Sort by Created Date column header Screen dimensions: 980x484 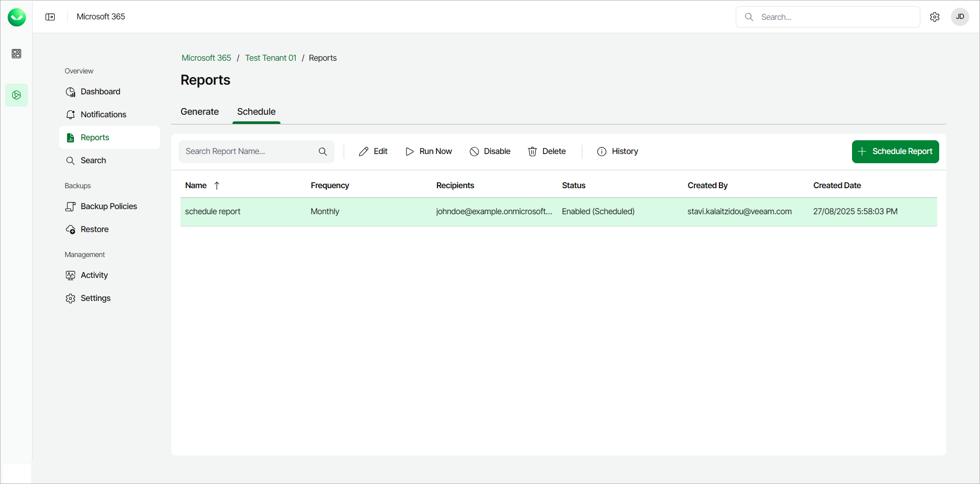click(837, 186)
